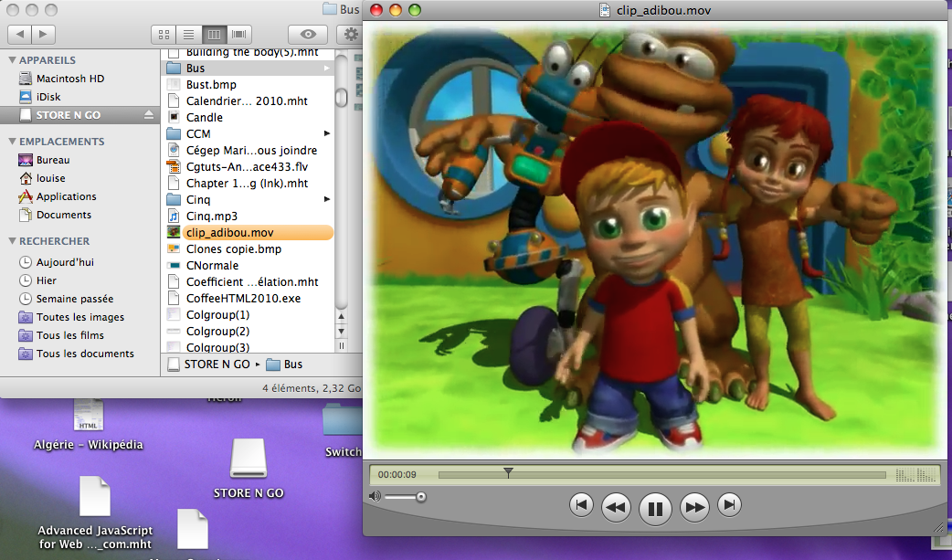This screenshot has width=952, height=560.
Task: Click the QuickTime playhead marker
Action: (x=508, y=472)
